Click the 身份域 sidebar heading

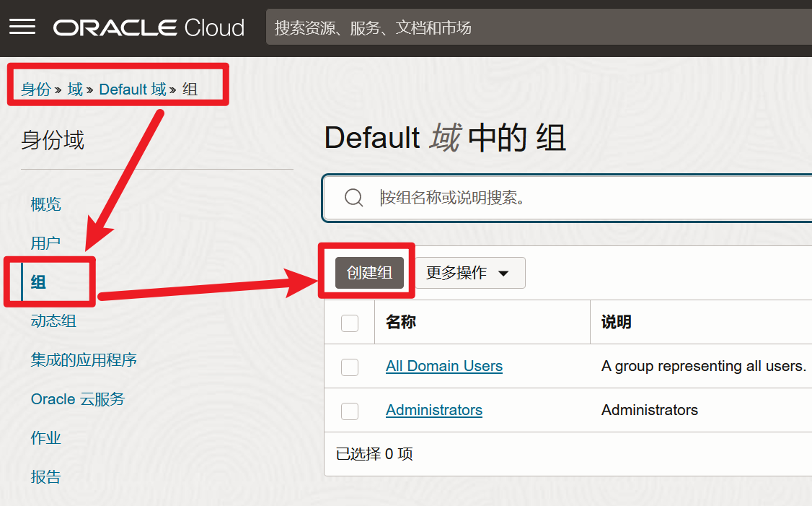53,140
